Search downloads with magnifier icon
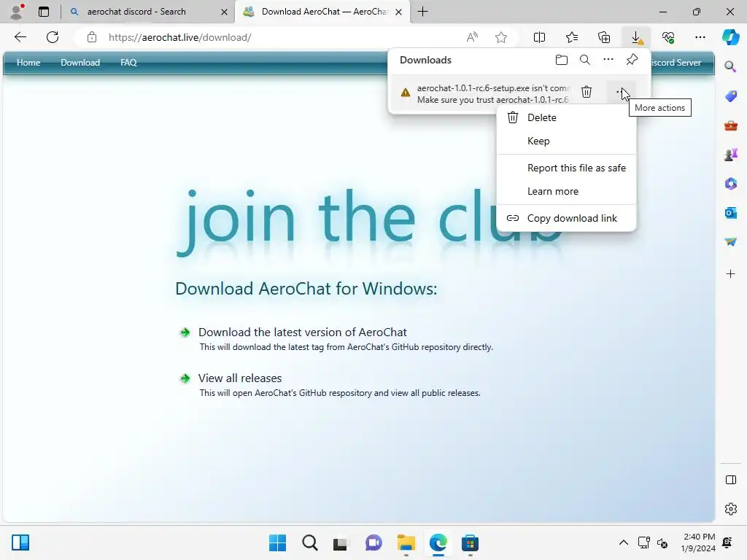Viewport: 747px width, 560px height. click(x=585, y=60)
